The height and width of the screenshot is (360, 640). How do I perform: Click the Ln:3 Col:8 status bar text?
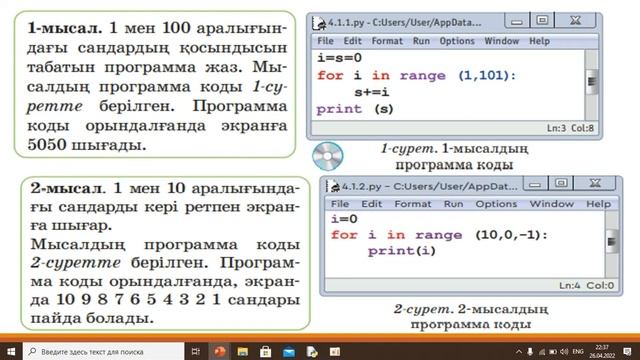(570, 128)
